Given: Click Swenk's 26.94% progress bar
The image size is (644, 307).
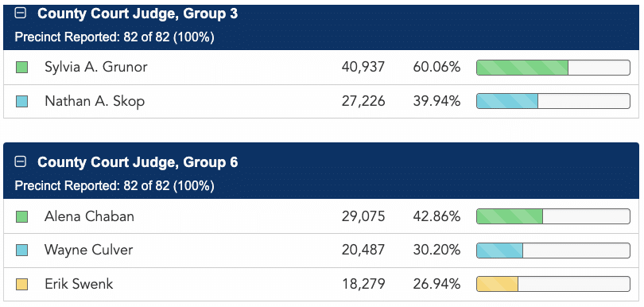Looking at the screenshot, I should 553,285.
